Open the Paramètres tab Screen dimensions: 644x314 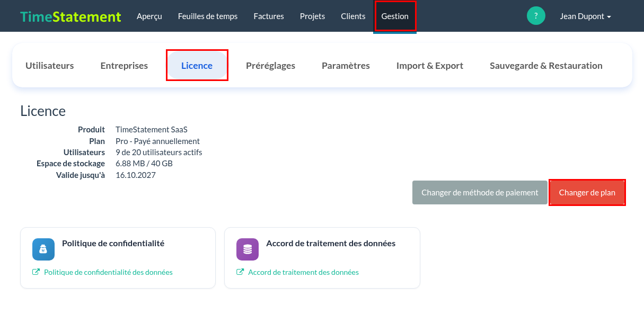coord(346,66)
